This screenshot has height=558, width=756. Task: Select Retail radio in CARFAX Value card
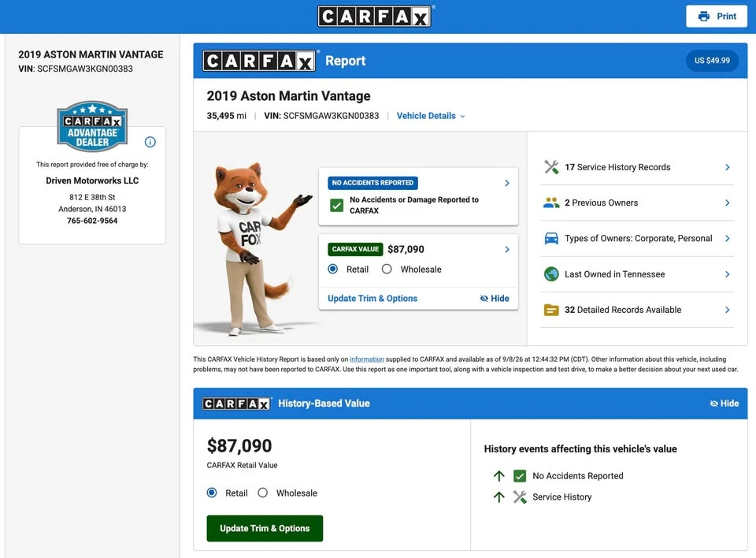point(332,270)
